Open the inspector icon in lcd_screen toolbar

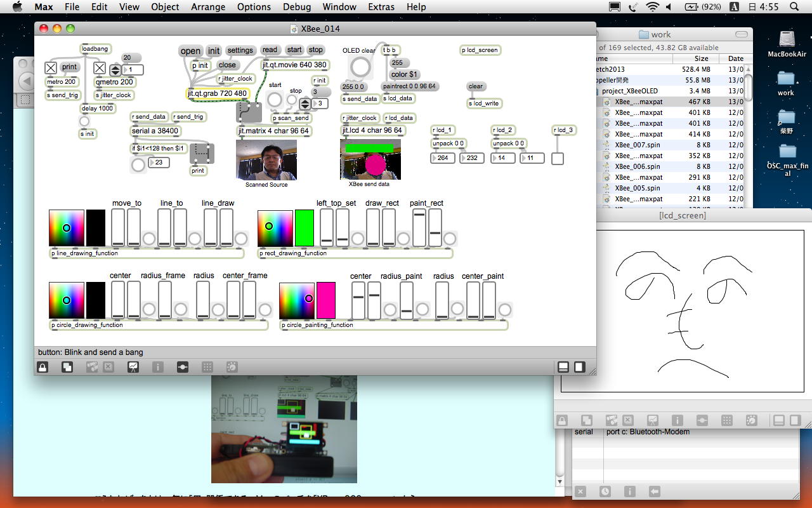pyautogui.click(x=678, y=420)
